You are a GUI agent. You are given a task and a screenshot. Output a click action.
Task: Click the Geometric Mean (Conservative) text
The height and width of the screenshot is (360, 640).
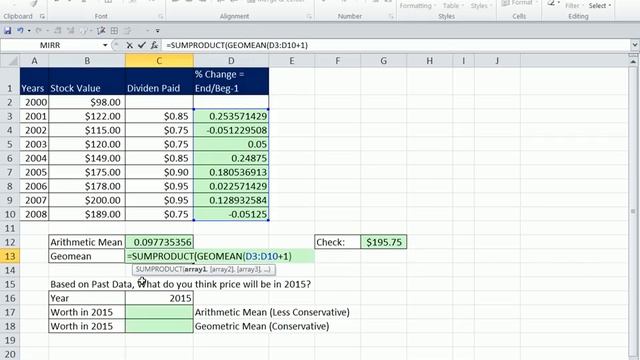[262, 326]
